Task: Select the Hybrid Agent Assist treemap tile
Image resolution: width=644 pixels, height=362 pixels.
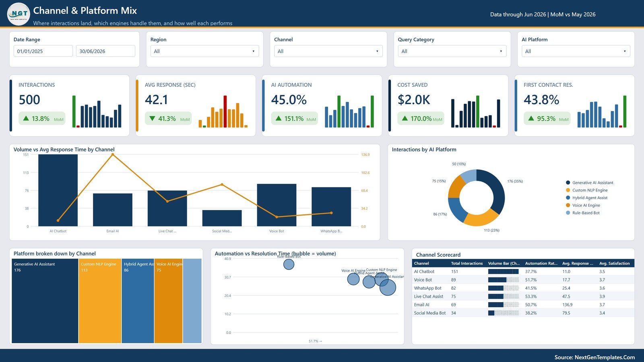Action: 138,301
